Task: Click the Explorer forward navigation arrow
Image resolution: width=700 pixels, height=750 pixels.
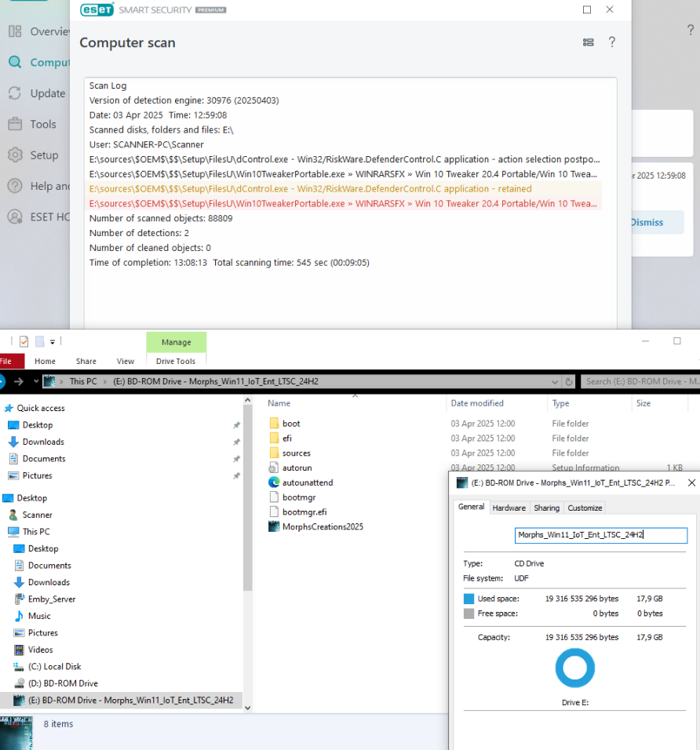Action: [19, 381]
